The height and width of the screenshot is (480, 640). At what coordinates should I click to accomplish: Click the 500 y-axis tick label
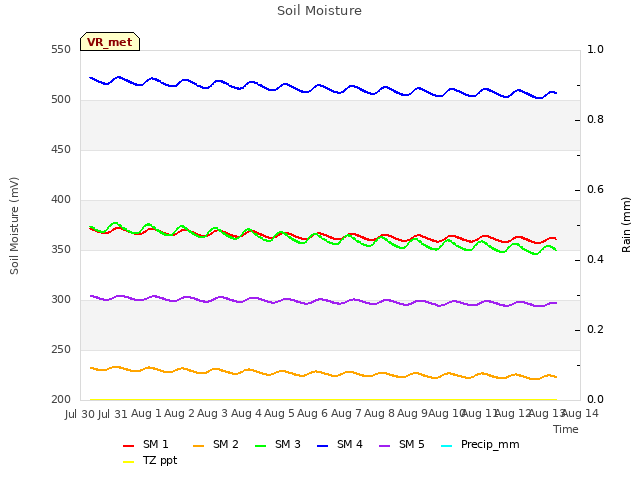point(61,100)
